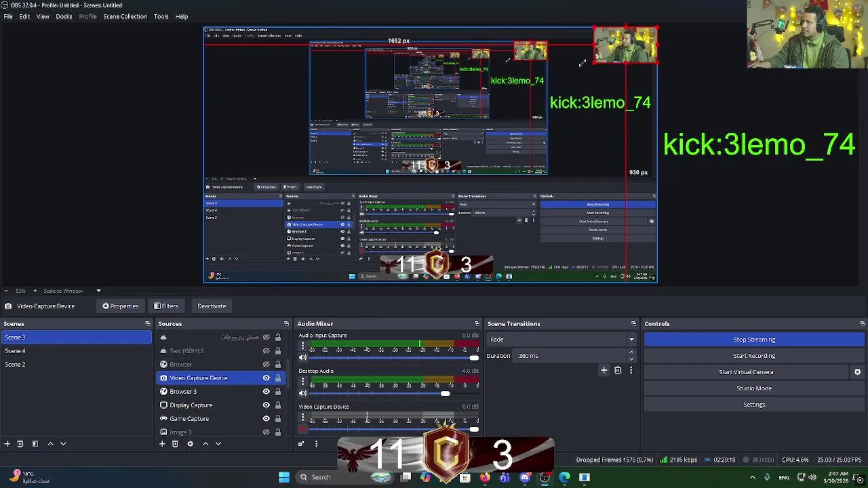
Task: Click the Start Recording button
Action: coord(754,356)
